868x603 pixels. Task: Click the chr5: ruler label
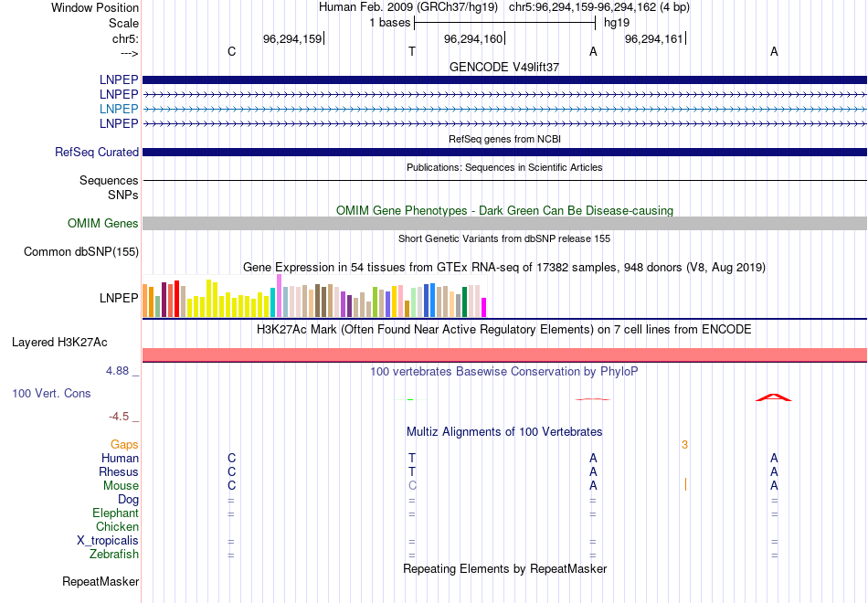pos(125,38)
